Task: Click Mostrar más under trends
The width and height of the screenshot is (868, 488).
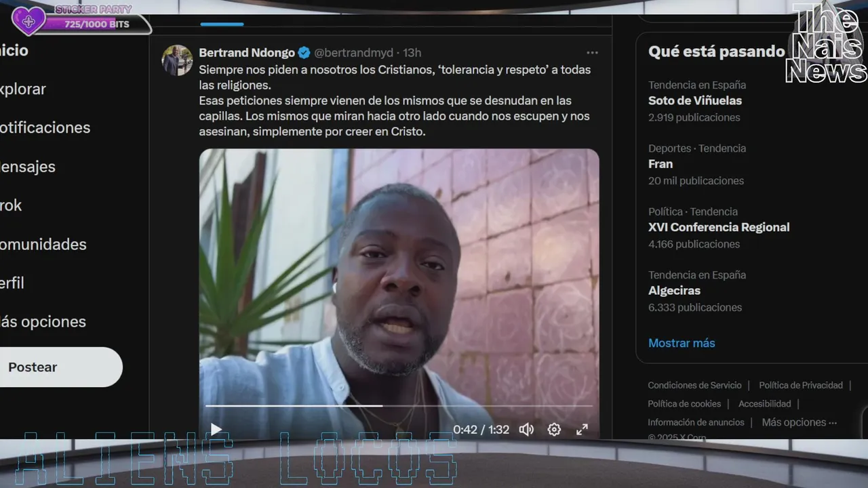Action: 682,343
